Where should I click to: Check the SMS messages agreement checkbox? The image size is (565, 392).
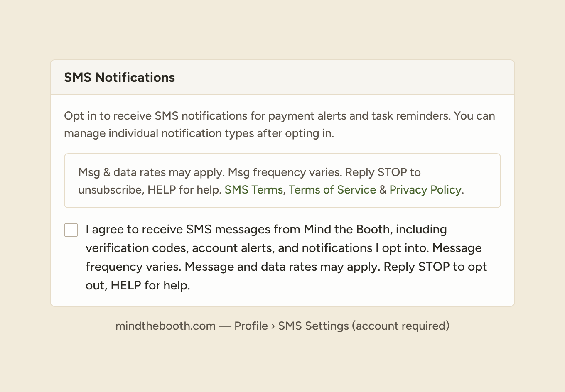coord(71,230)
